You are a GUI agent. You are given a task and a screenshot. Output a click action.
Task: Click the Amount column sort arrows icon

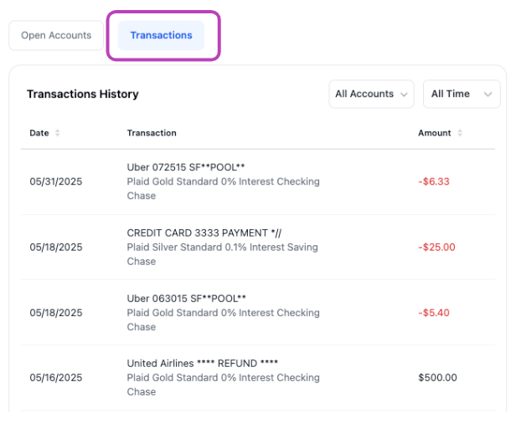pyautogui.click(x=460, y=133)
